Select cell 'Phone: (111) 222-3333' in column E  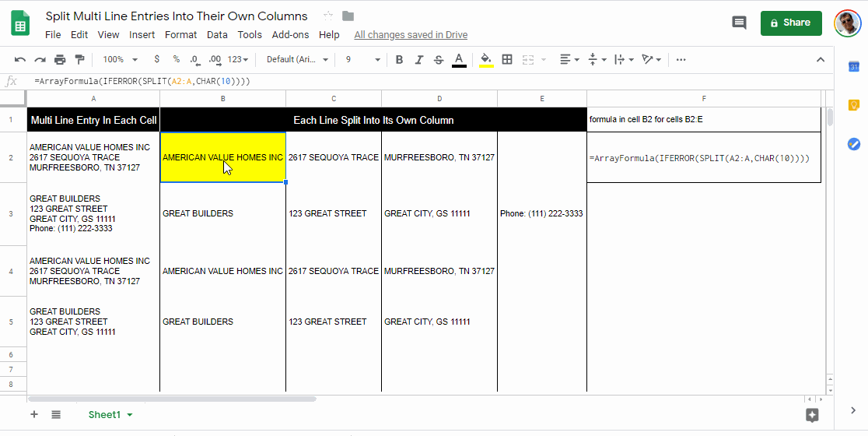click(x=541, y=213)
